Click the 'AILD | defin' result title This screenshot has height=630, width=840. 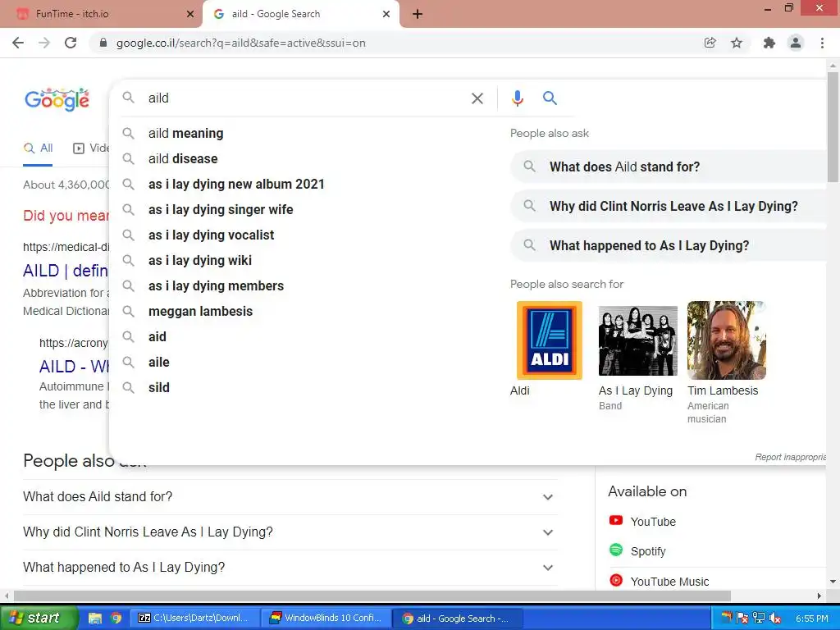coord(66,271)
